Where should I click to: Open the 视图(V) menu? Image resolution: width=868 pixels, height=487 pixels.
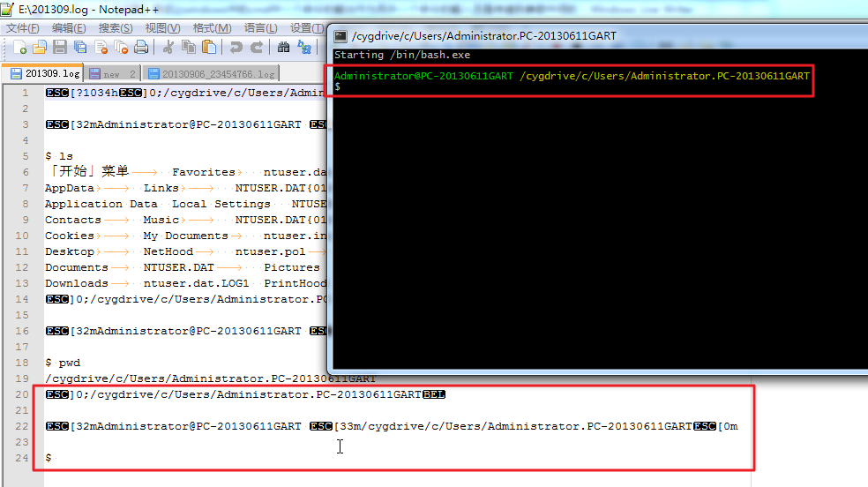(x=162, y=28)
